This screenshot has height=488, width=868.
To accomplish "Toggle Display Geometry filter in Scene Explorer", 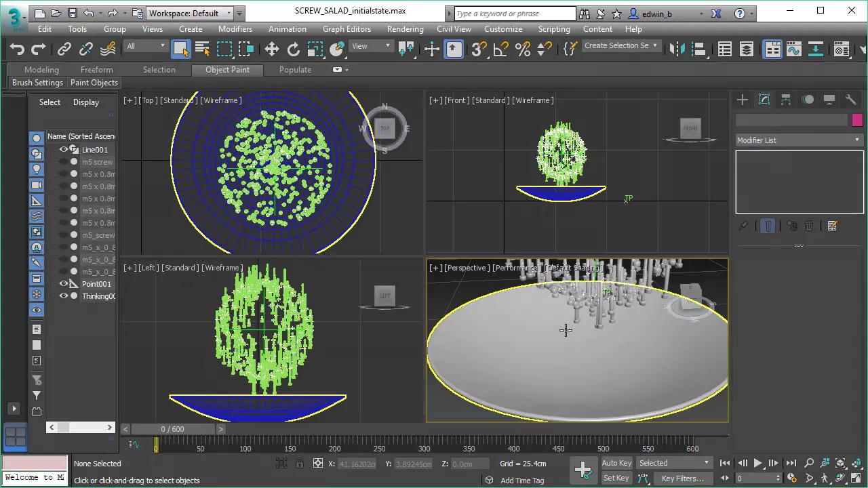I will pyautogui.click(x=37, y=138).
